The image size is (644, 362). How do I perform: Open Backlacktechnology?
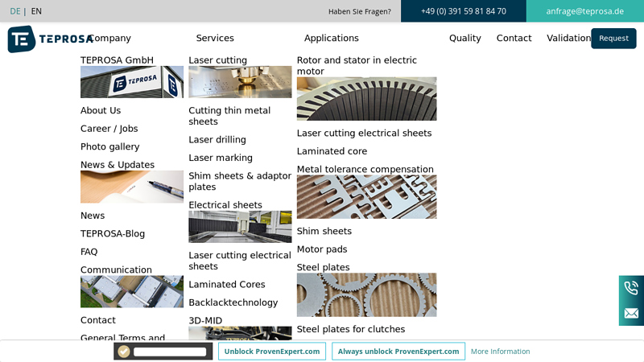pyautogui.click(x=233, y=302)
